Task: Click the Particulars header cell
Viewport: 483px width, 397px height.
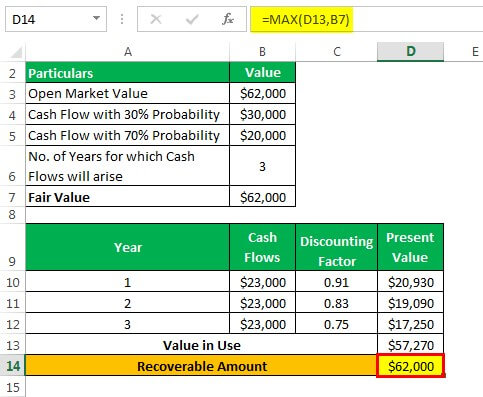Action: click(128, 73)
